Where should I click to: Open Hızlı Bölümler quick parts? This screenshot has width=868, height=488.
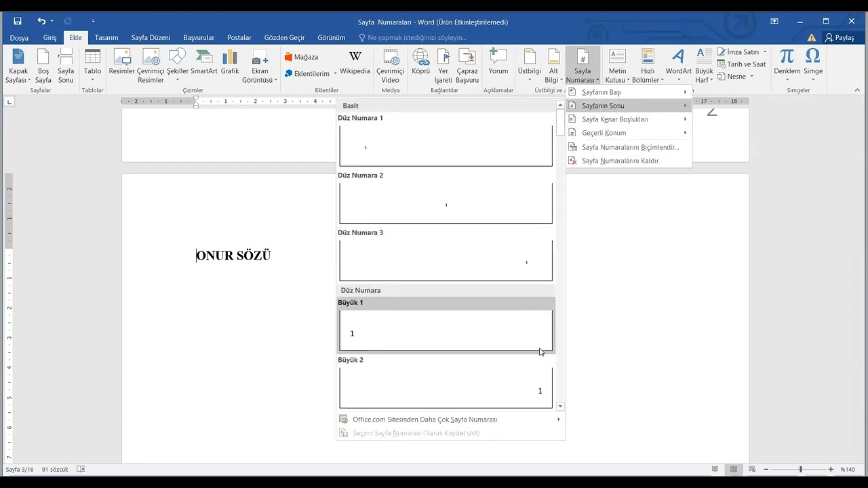click(x=648, y=66)
